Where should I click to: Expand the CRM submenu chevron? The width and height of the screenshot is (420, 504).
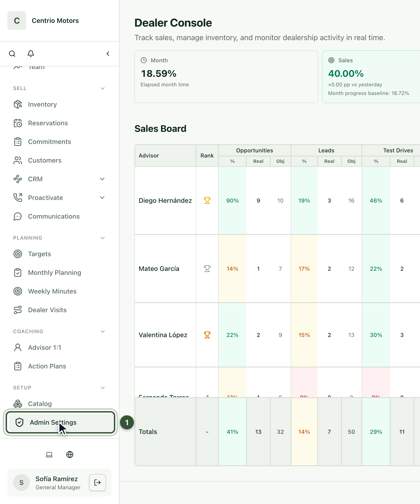[102, 179]
